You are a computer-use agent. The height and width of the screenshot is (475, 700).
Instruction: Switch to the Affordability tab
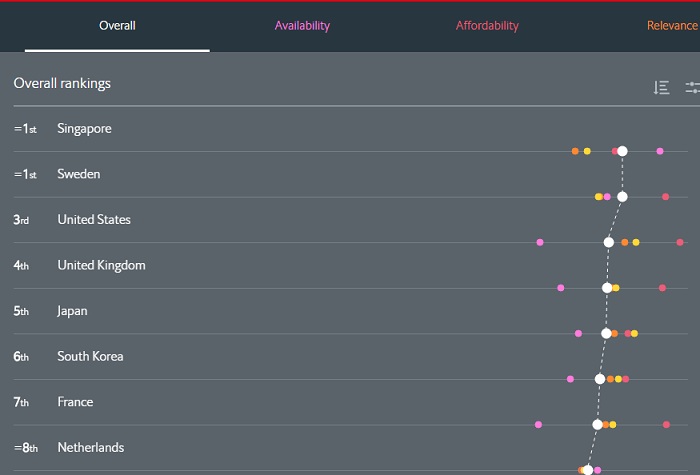coord(487,26)
